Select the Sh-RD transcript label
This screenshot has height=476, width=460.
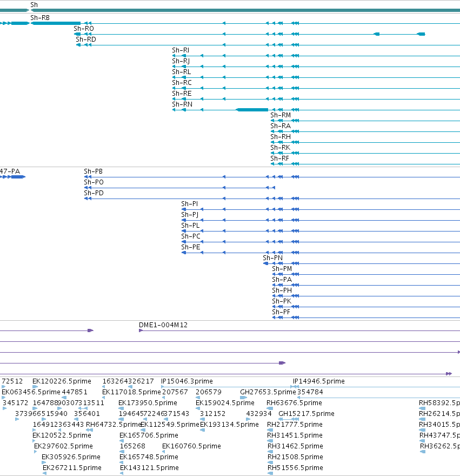pyautogui.click(x=86, y=39)
